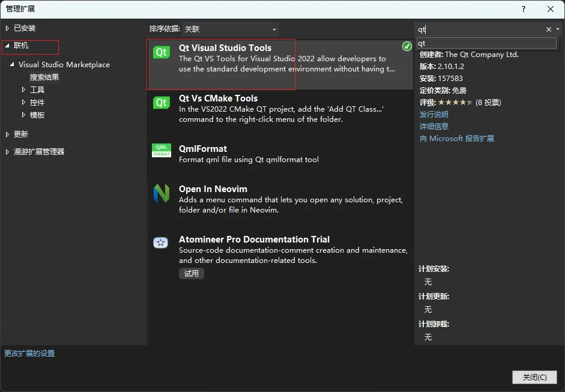Expand the 漫游扩展管理器 node
This screenshot has width=565, height=392.
tap(7, 152)
